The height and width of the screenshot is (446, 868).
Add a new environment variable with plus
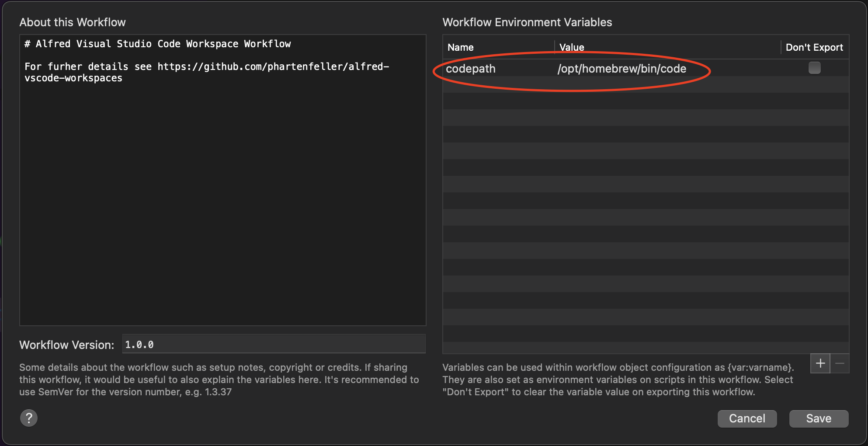coord(820,363)
